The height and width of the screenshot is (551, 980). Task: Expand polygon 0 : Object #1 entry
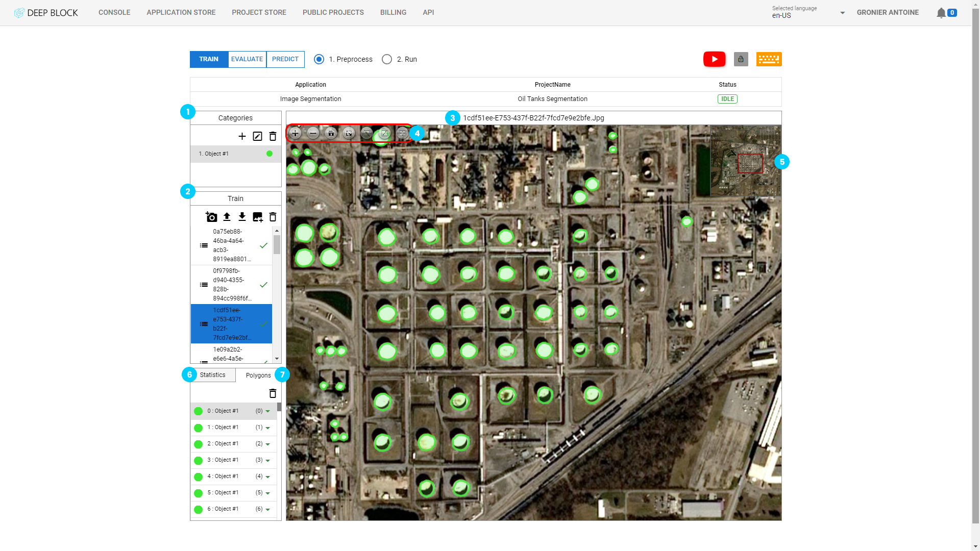pyautogui.click(x=268, y=411)
